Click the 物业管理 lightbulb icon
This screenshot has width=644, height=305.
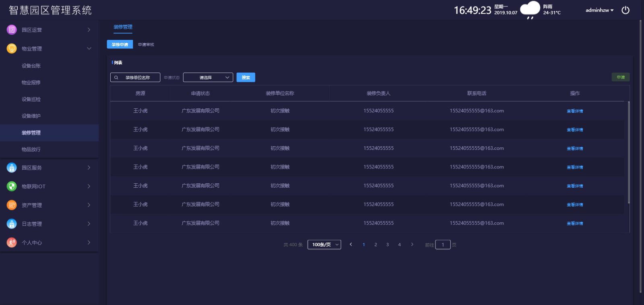12,49
